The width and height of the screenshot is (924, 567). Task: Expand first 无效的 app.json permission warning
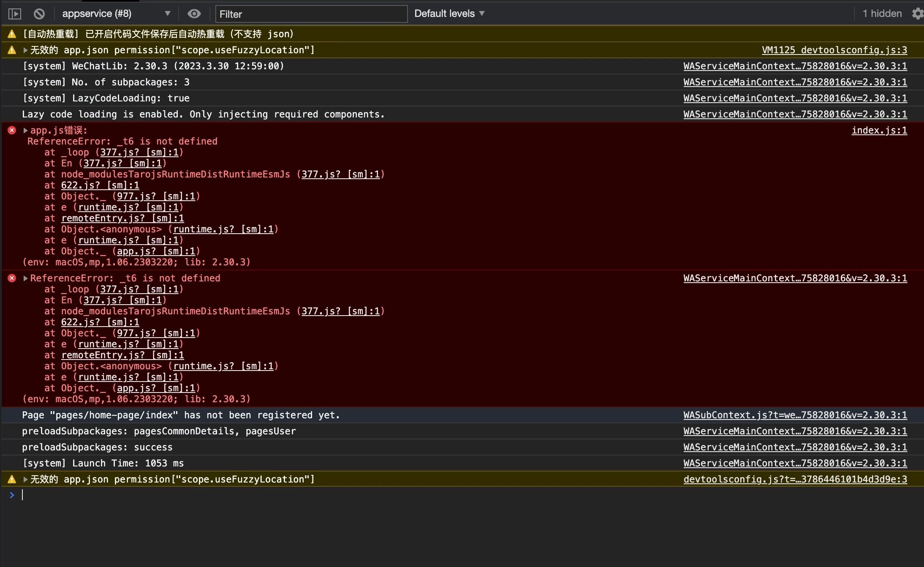(25, 50)
